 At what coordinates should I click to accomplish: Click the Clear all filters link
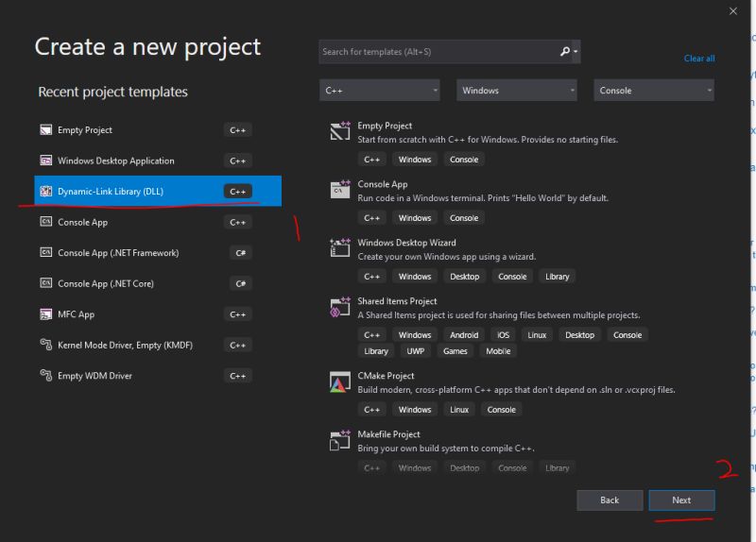699,59
